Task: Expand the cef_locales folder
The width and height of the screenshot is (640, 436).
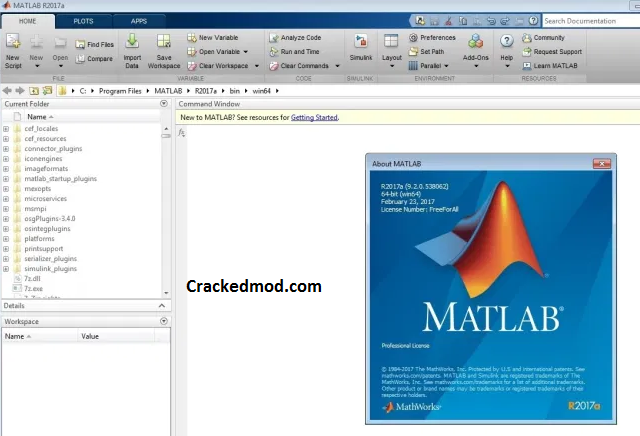Action: [6, 129]
